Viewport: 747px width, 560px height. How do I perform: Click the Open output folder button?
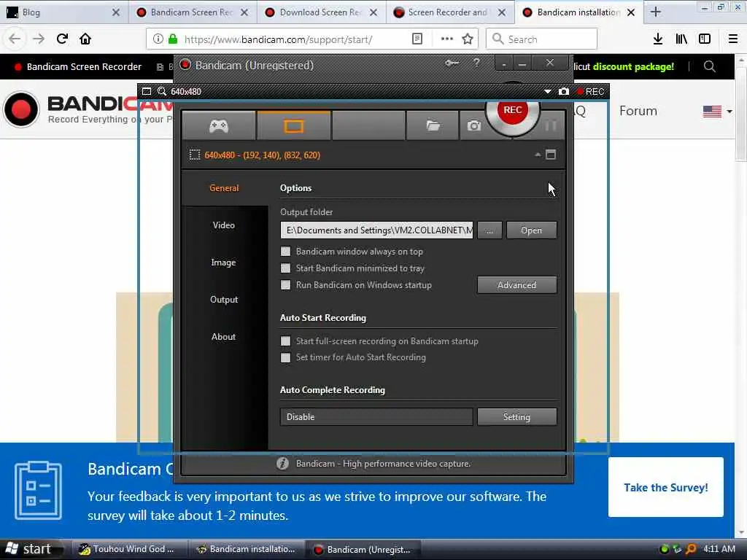pos(531,230)
